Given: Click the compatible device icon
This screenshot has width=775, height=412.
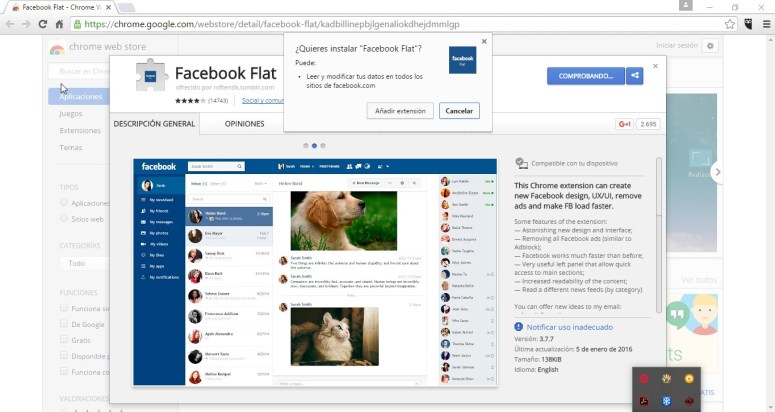Looking at the screenshot, I should click(x=521, y=163).
